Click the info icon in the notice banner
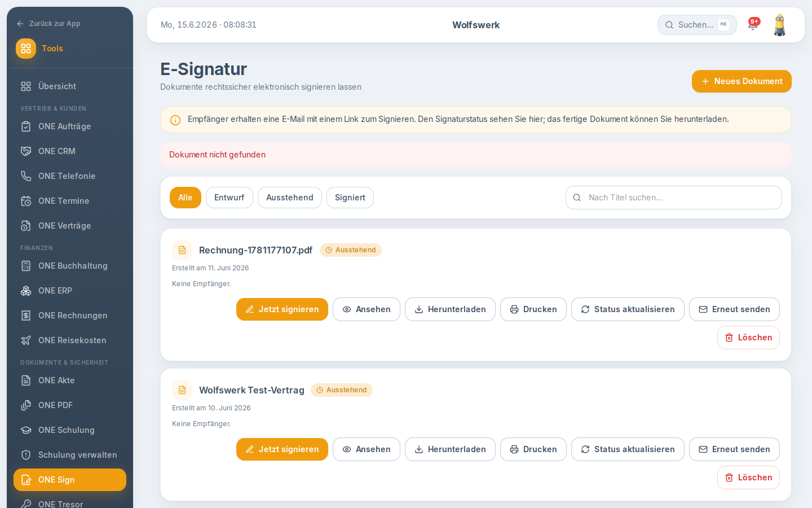The width and height of the screenshot is (812, 508). coord(175,120)
